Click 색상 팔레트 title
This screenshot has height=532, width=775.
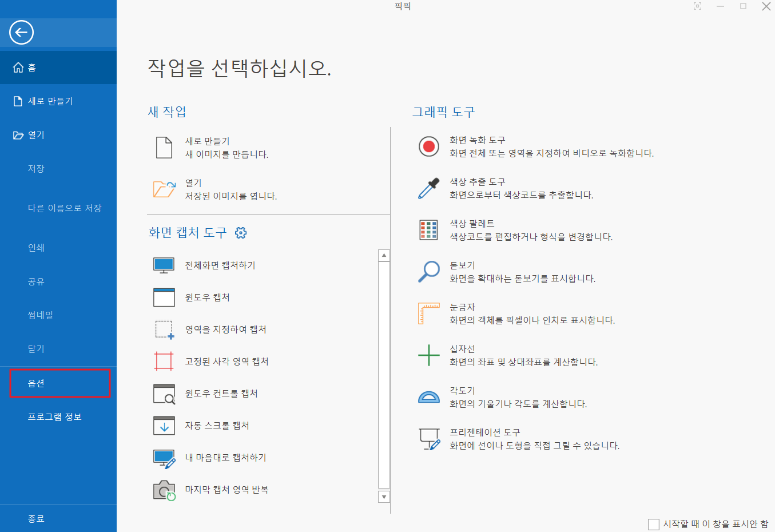pyautogui.click(x=472, y=224)
